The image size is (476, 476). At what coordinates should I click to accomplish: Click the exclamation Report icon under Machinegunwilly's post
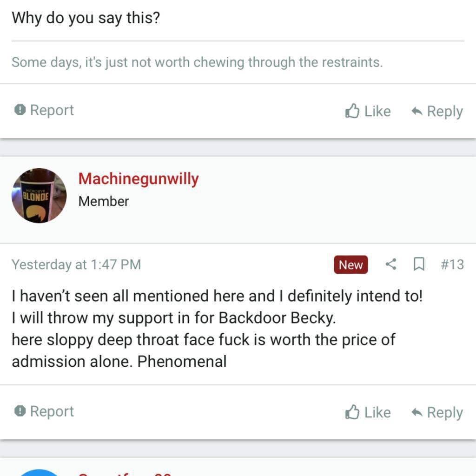coord(20,411)
